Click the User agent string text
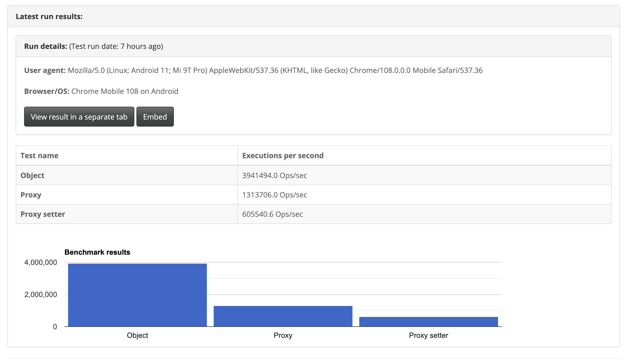 point(275,70)
